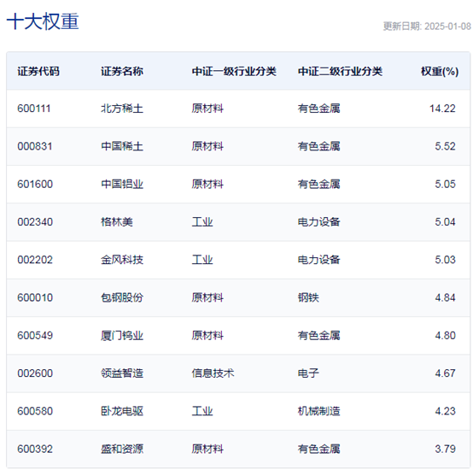473x476 pixels.
Task: Click 原材料 in the 中国铝业 row
Action: click(x=207, y=185)
